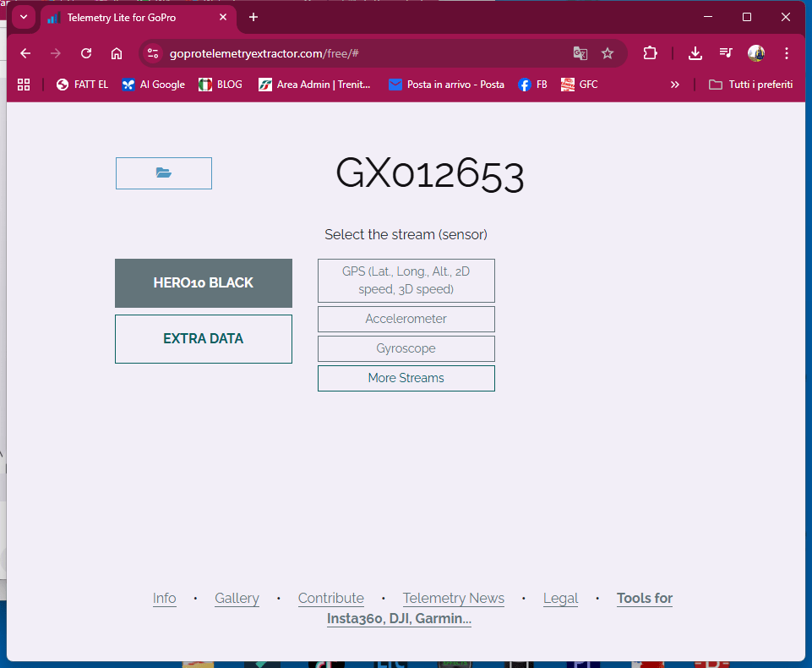This screenshot has height=668, width=812.
Task: Open the browser extensions puzzle icon
Action: 650,53
